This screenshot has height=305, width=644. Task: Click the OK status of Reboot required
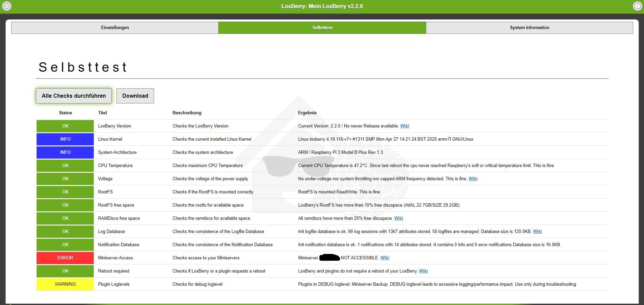tap(65, 271)
